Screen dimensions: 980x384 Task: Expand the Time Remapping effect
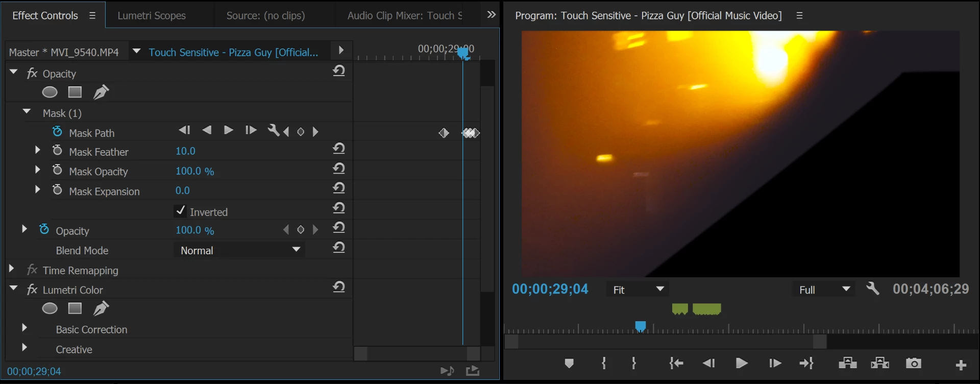(11, 269)
